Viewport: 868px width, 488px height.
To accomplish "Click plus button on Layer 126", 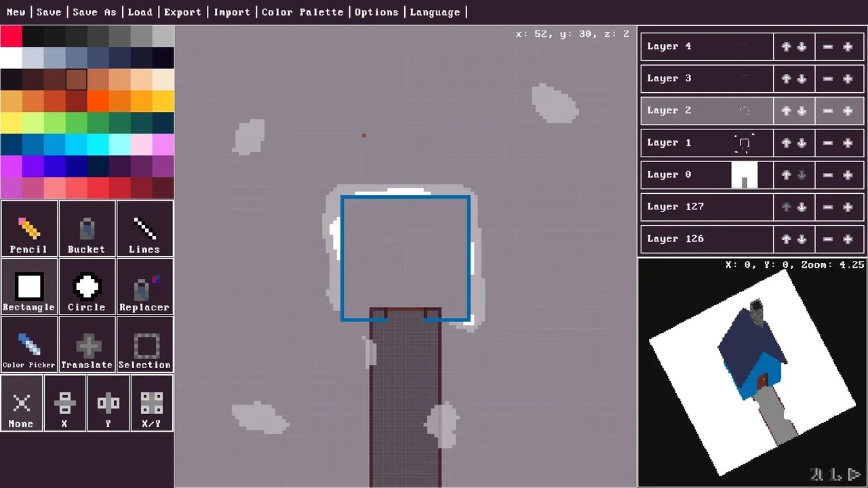I will pos(848,239).
